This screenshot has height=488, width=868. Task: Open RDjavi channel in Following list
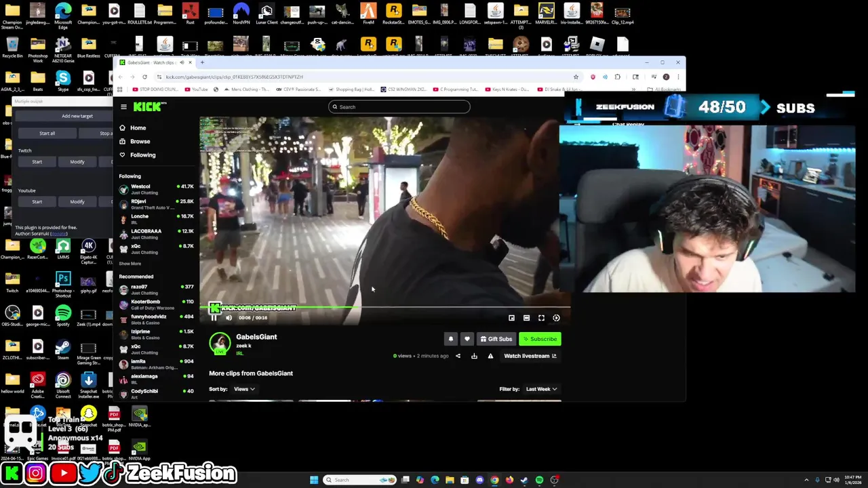156,204
